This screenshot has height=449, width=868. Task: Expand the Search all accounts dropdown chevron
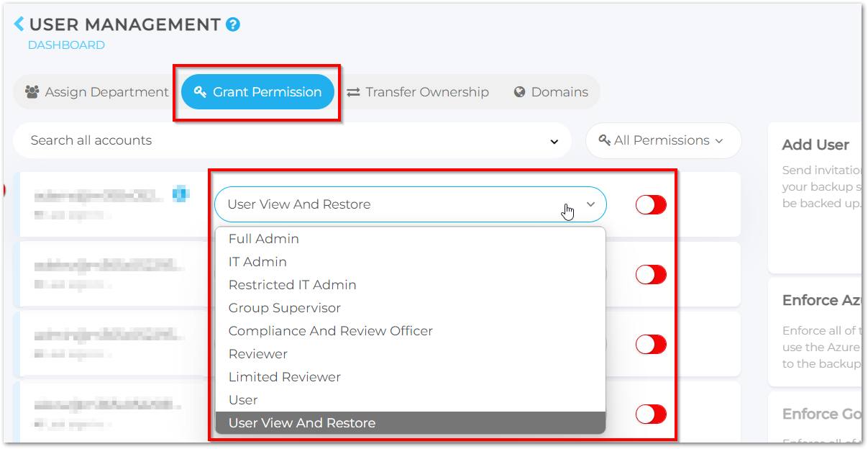tap(554, 141)
